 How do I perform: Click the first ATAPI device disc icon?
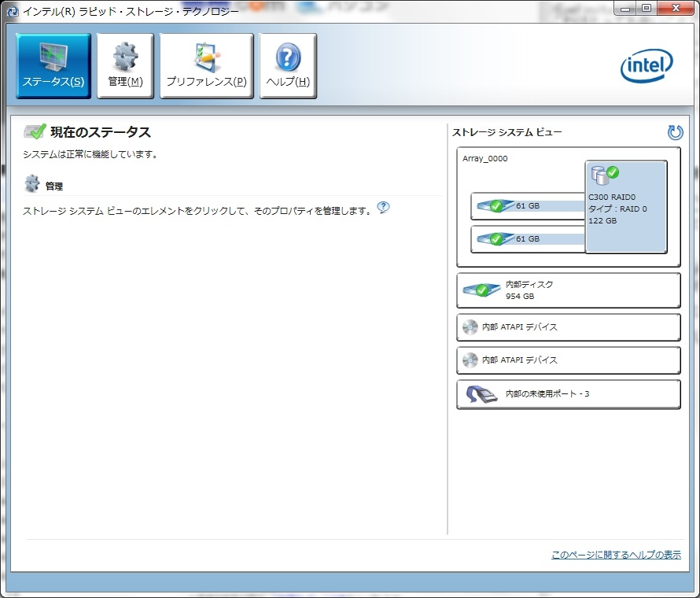[470, 327]
